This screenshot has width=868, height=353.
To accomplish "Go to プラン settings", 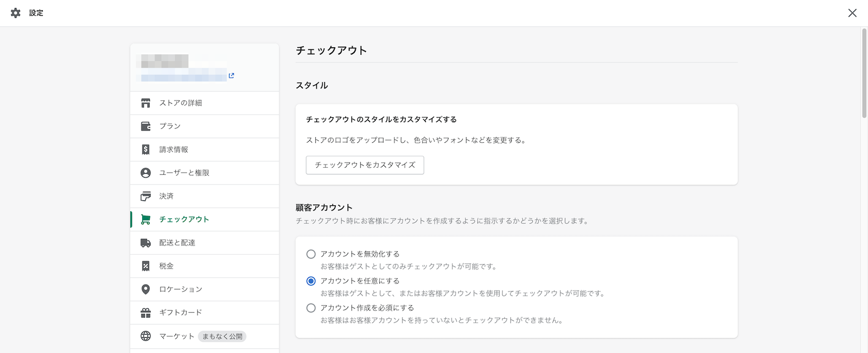I will pos(205,127).
